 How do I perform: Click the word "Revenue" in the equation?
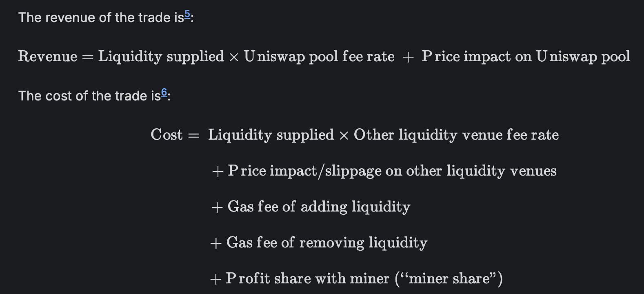pyautogui.click(x=48, y=56)
